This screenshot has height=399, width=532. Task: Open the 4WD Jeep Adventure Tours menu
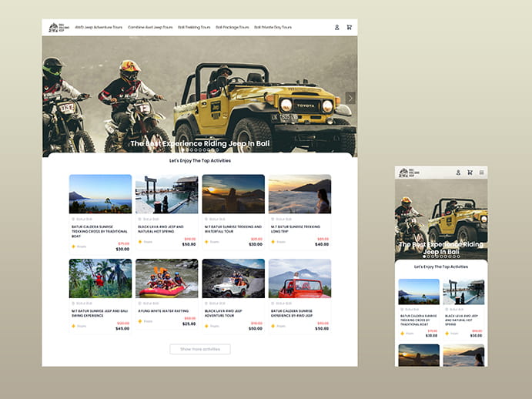(99, 27)
